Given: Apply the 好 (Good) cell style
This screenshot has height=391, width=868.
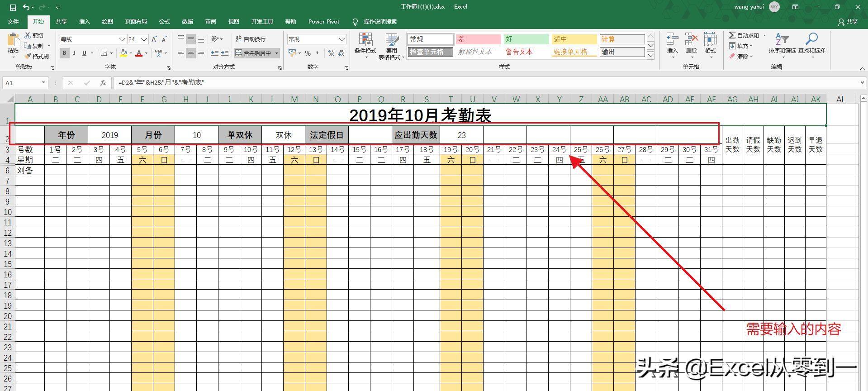Looking at the screenshot, I should pyautogui.click(x=526, y=39).
